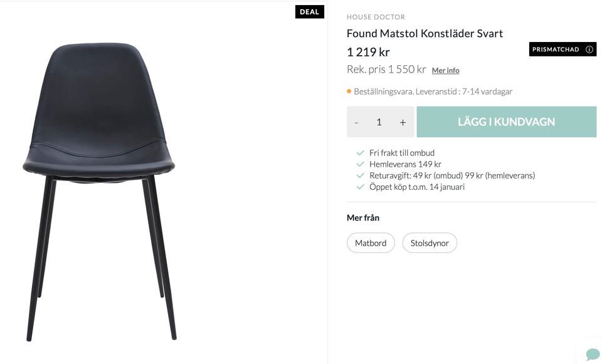Click the DEAL badge on product image
Viewport: 602px width, 364px height.
pos(309,12)
